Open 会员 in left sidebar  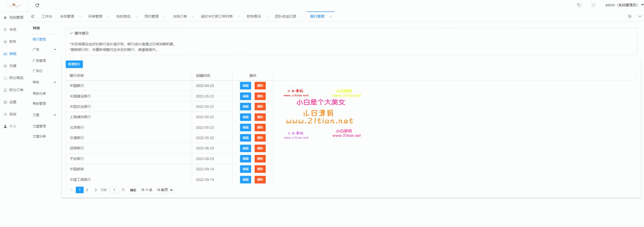[10, 29]
